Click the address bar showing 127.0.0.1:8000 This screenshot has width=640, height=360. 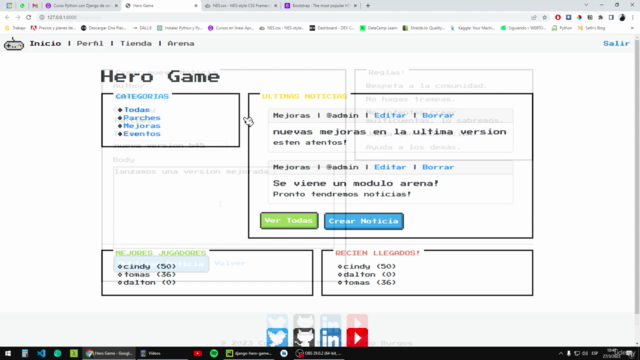tap(282, 17)
